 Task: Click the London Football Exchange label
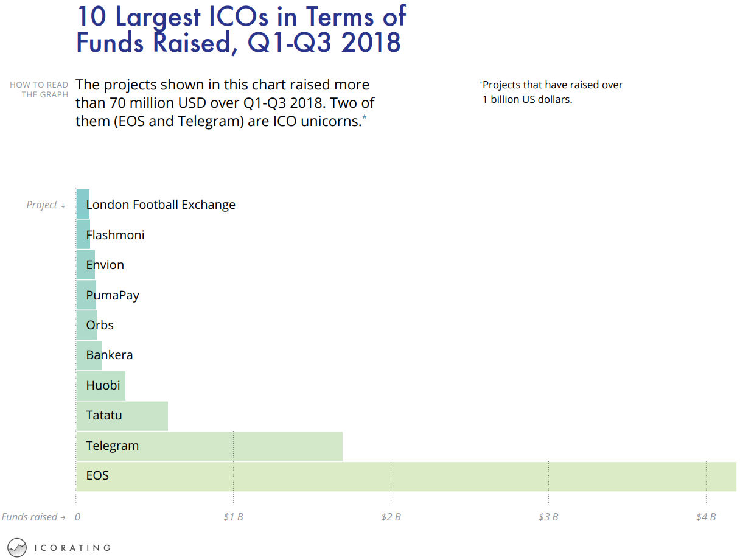click(x=161, y=205)
